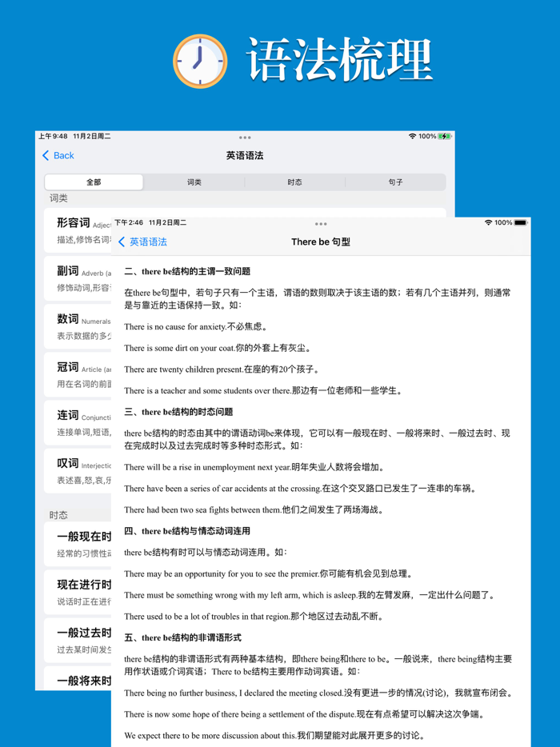Click sentence 'We expect there to be more discussion'
The height and width of the screenshot is (747, 560).
tap(275, 736)
